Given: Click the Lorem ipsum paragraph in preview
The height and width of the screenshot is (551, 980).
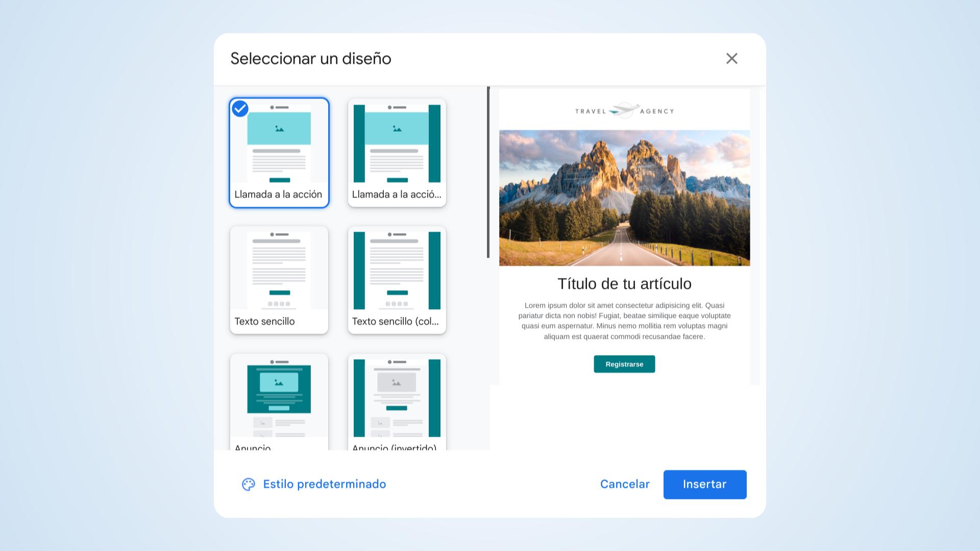Looking at the screenshot, I should point(625,321).
